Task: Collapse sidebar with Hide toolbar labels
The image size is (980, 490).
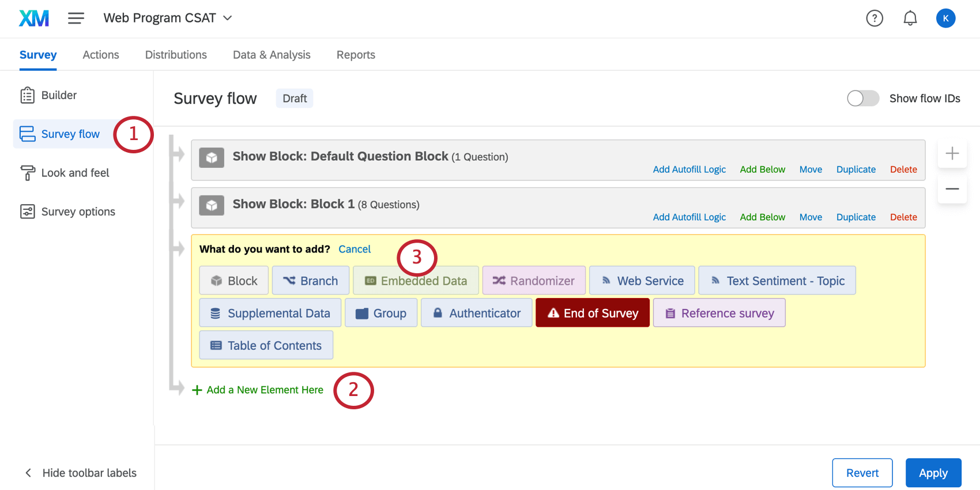Action: click(x=80, y=473)
